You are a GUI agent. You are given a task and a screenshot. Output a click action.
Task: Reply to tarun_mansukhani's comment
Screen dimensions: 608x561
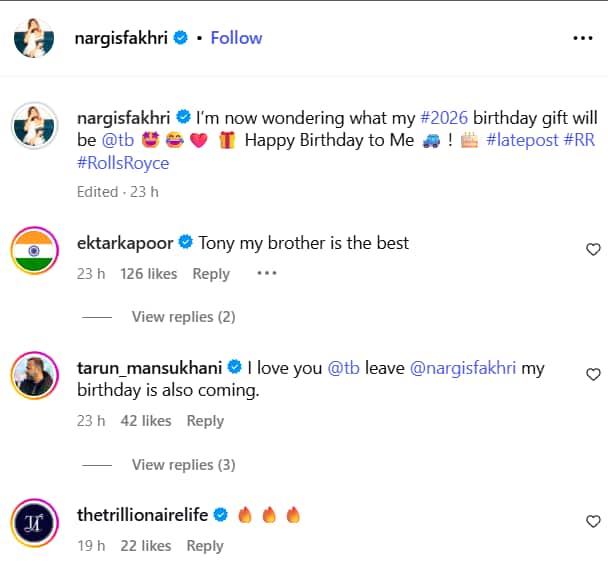[205, 421]
